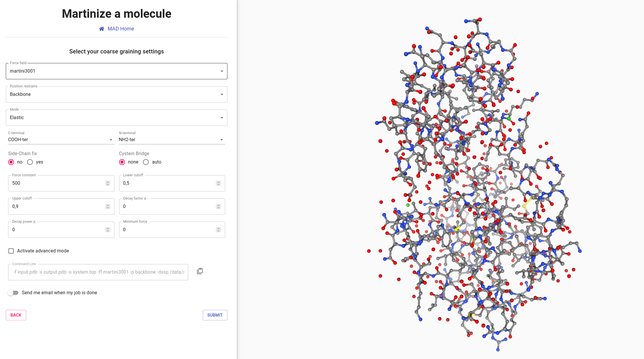Copy the command line with the clipboard icon
The image size is (644, 359).
(x=200, y=271)
